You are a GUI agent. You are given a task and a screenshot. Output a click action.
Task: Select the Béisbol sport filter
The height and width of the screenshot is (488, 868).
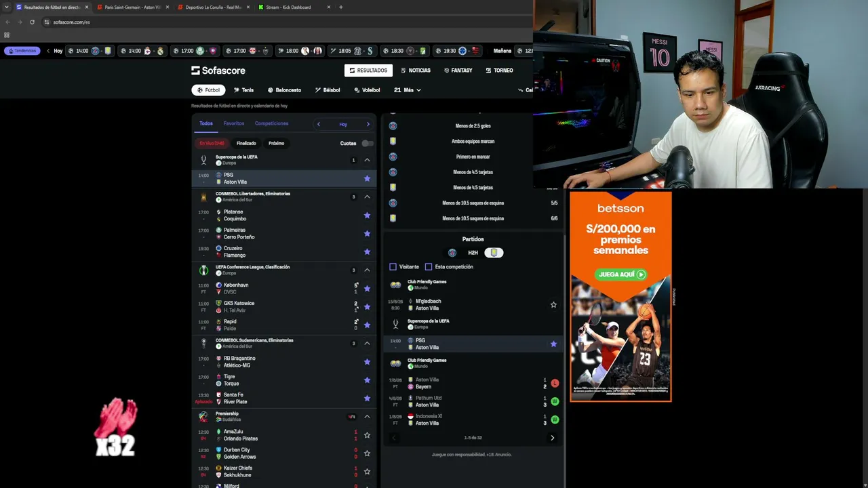click(328, 89)
